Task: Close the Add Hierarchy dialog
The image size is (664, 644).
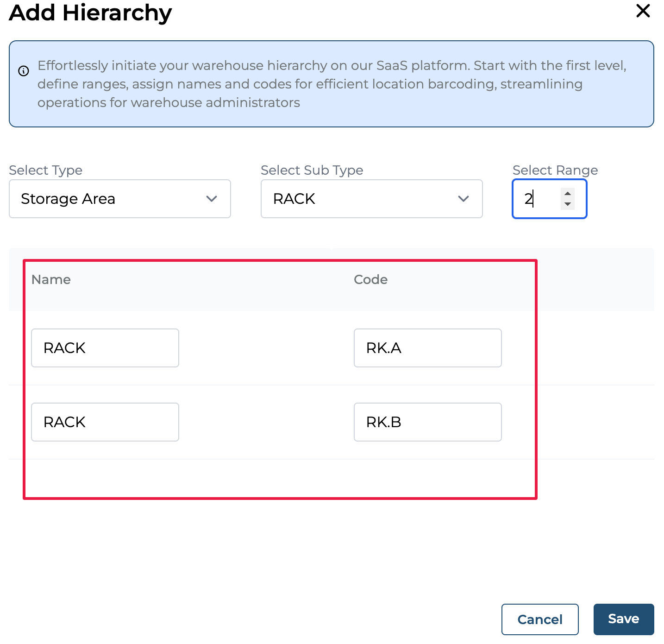Action: coord(643,11)
